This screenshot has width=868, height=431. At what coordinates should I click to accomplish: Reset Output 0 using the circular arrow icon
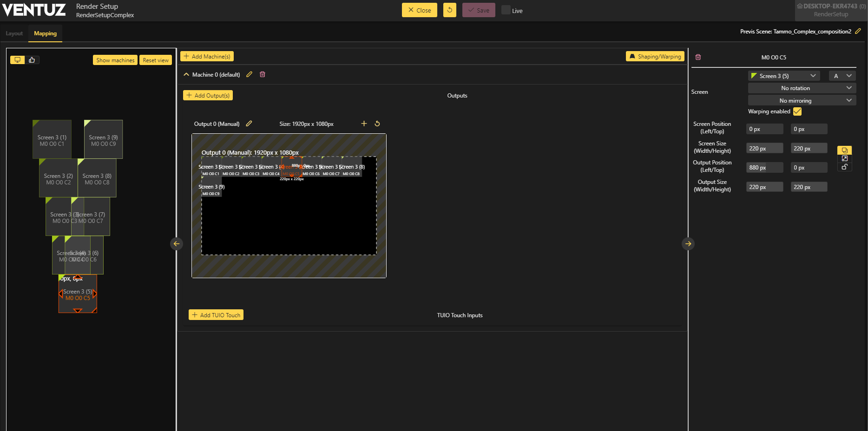[x=377, y=124]
